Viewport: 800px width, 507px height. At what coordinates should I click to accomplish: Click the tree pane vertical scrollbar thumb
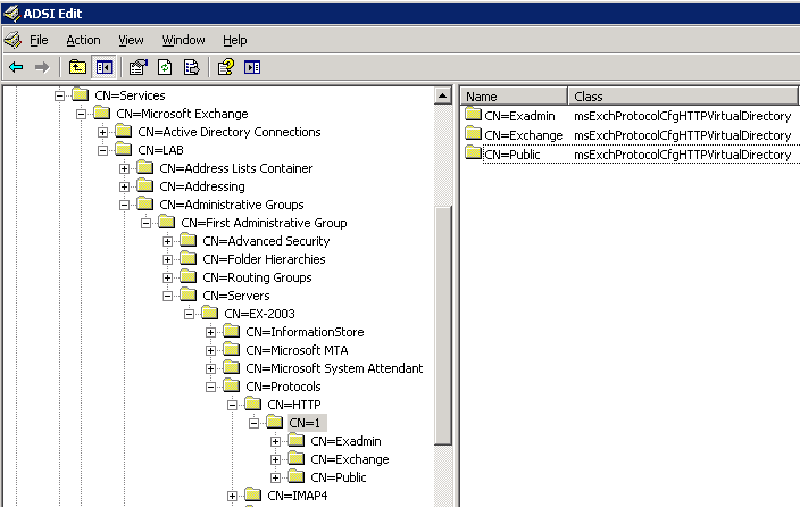[443, 326]
